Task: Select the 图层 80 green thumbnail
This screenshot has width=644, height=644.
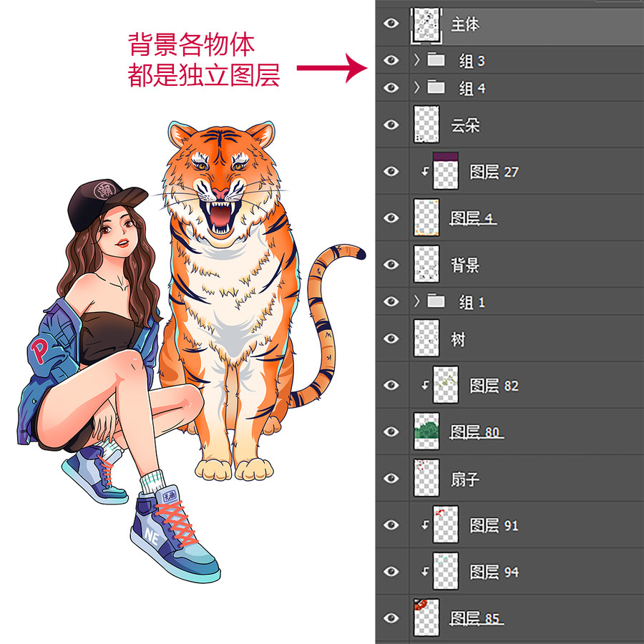Action: tap(426, 431)
